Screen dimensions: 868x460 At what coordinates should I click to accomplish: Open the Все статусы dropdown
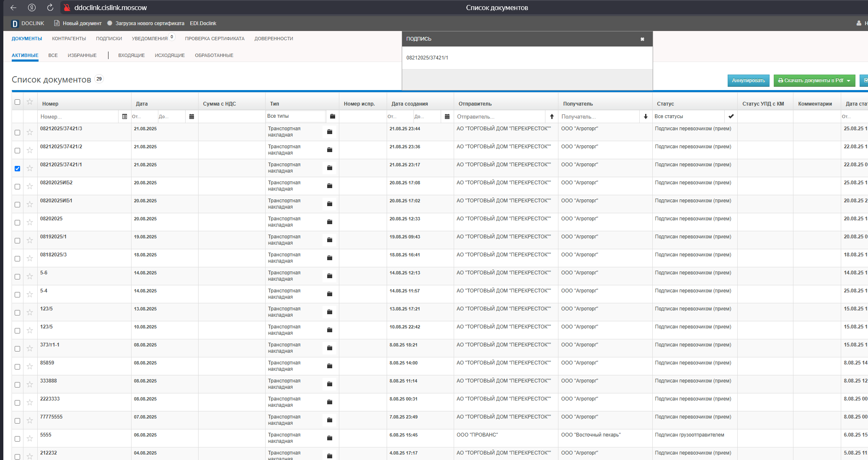[x=689, y=116]
